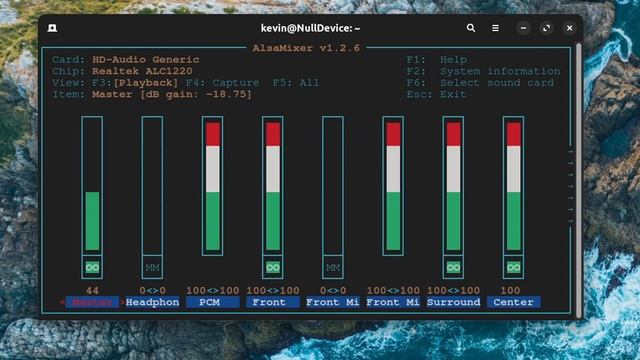
Task: Click the Headphone 0<>0 value
Action: [152, 290]
